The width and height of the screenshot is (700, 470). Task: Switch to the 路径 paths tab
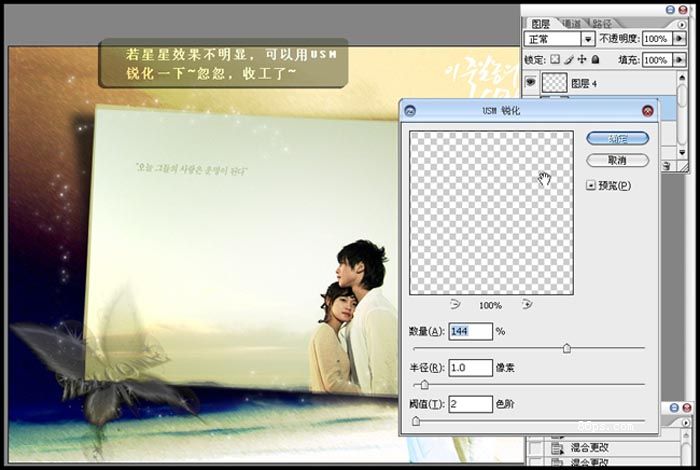click(602, 24)
